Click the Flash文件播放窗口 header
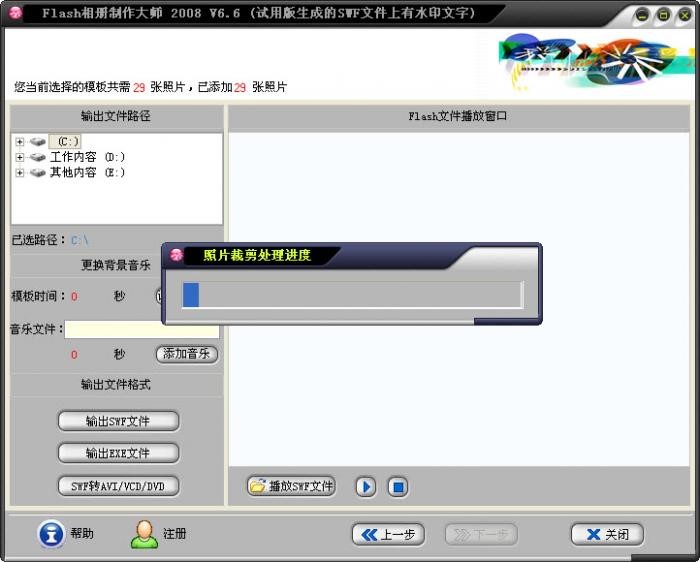700x562 pixels. 458,116
